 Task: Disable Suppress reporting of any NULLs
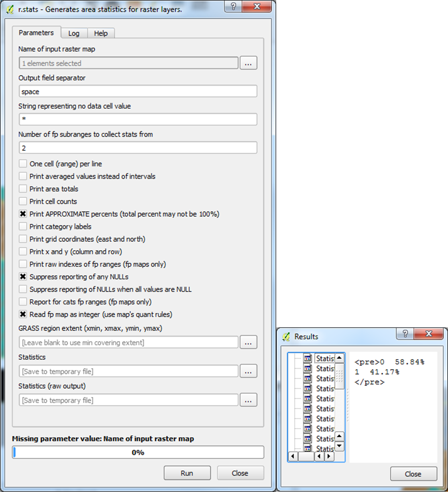(x=23, y=276)
